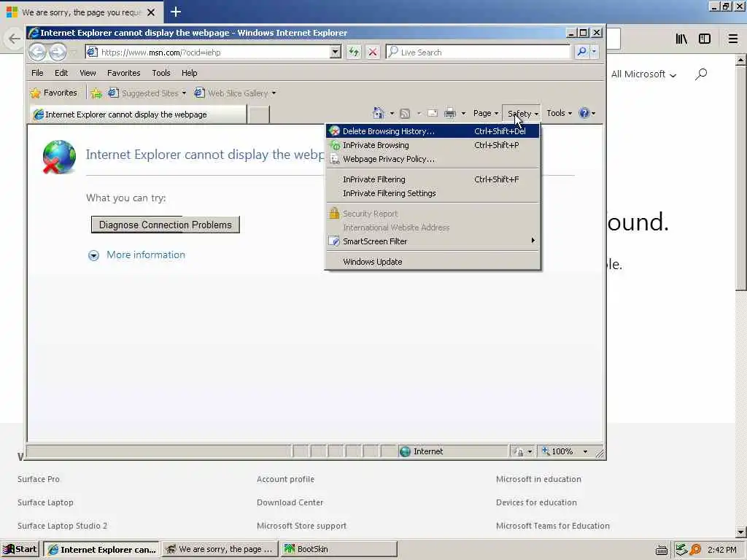Choose InPrivate Browsing from Safety menu
The height and width of the screenshot is (560, 747).
click(433, 145)
